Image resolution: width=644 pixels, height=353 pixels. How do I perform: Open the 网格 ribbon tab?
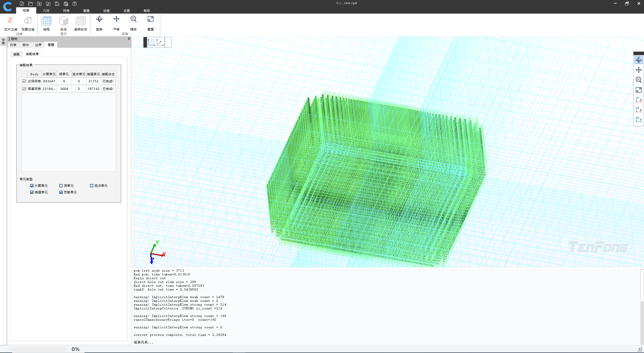coord(66,11)
